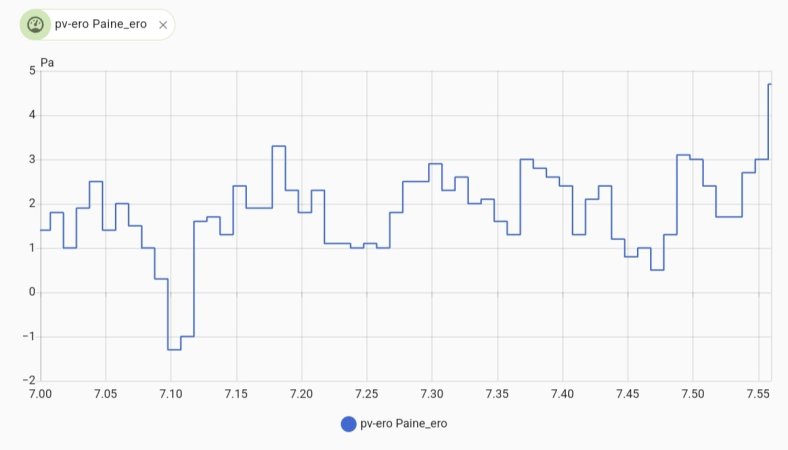
Task: Click the lowest dip near -1.3 Pa
Action: [x=174, y=349]
